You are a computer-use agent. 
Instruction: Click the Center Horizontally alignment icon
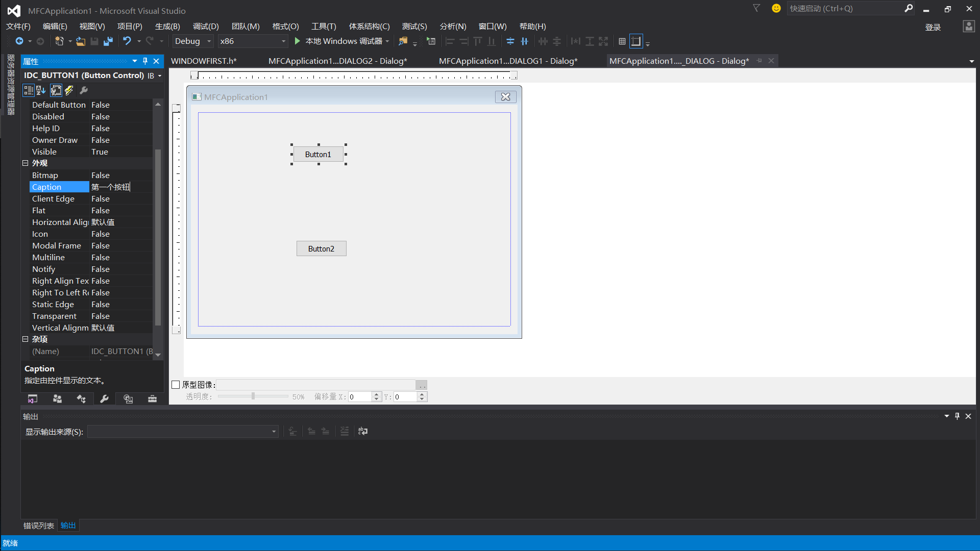(524, 41)
